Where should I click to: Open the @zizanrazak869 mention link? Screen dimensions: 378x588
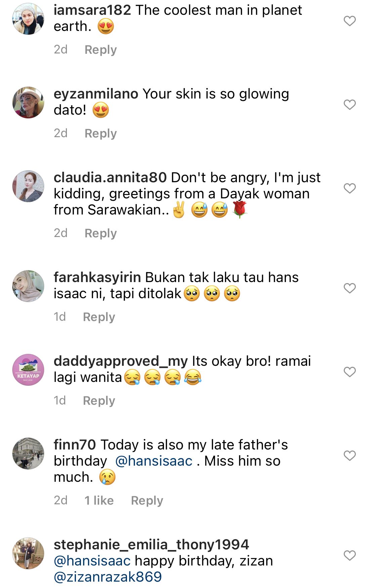pyautogui.click(x=108, y=577)
